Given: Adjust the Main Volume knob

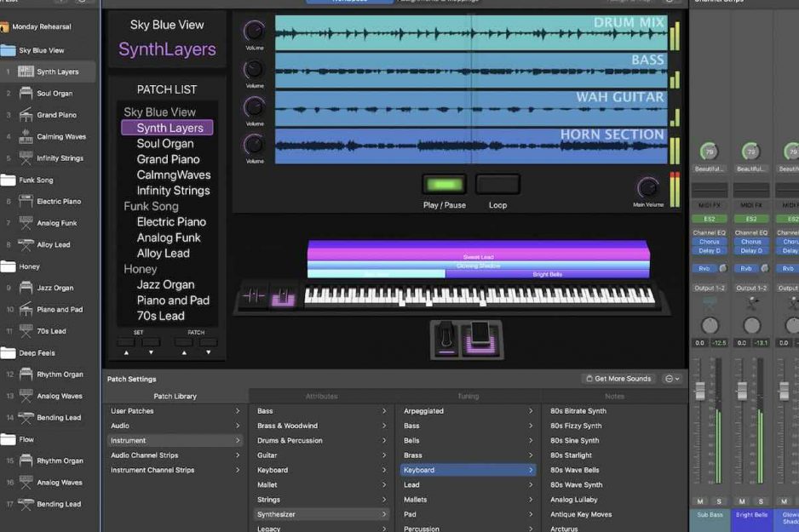Looking at the screenshot, I should coord(647,188).
